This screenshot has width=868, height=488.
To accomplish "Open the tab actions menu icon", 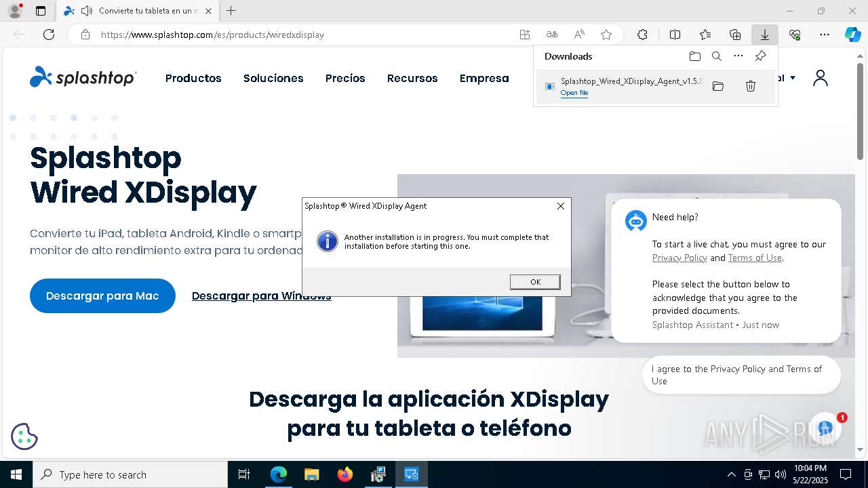I will [41, 11].
